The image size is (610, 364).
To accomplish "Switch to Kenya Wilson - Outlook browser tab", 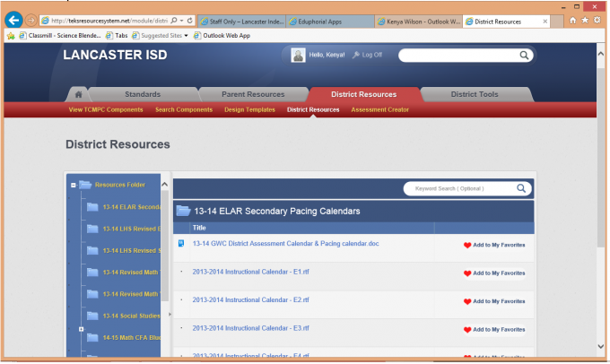I will pos(419,22).
